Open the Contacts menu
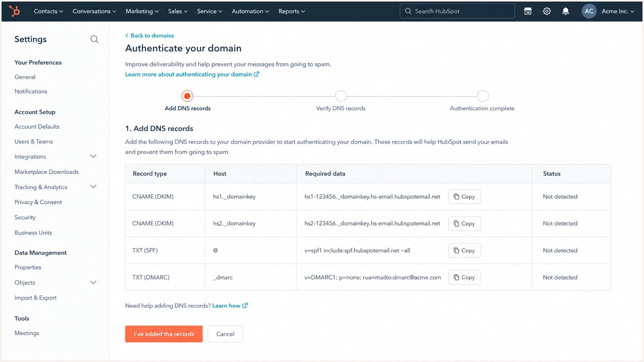This screenshot has width=644, height=362. point(49,11)
